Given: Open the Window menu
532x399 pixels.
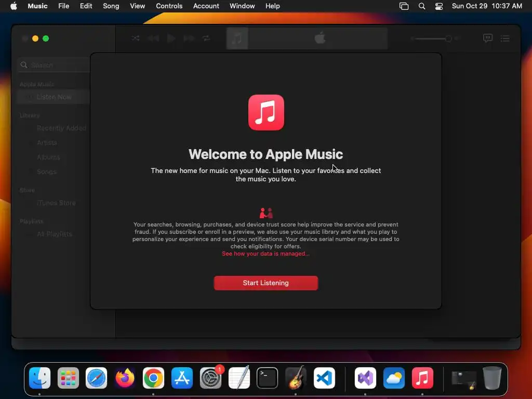Looking at the screenshot, I should coord(242,6).
